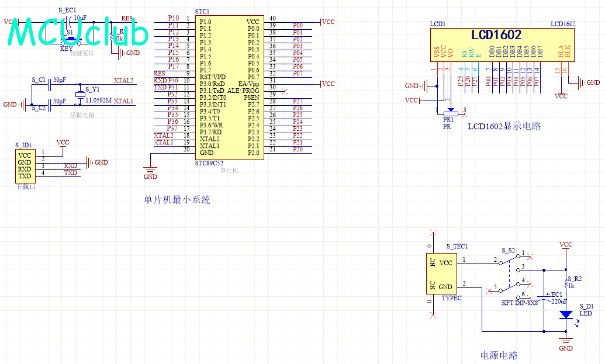Select the TXD net label on S_JD1 wire
Image resolution: width=605 pixels, height=364 pixels.
(x=71, y=173)
